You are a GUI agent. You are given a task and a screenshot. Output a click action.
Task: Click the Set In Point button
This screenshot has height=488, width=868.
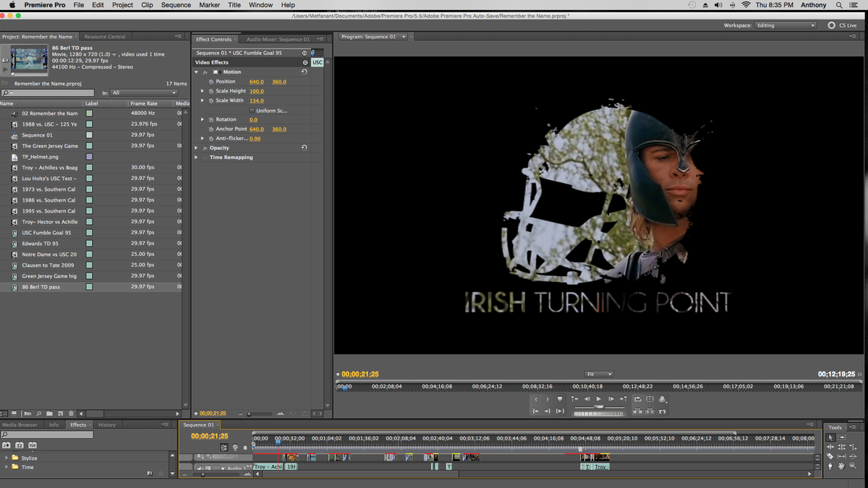click(x=536, y=399)
